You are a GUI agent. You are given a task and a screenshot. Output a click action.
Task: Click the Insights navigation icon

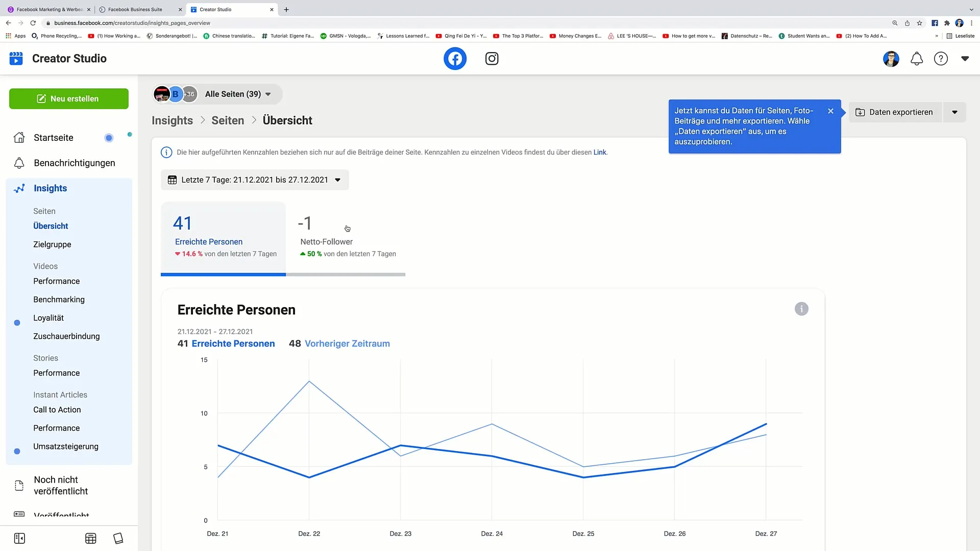pos(19,188)
